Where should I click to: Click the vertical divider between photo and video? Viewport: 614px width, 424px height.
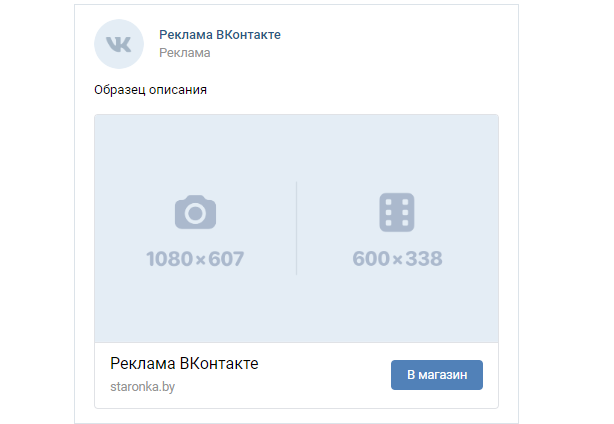pyautogui.click(x=296, y=228)
